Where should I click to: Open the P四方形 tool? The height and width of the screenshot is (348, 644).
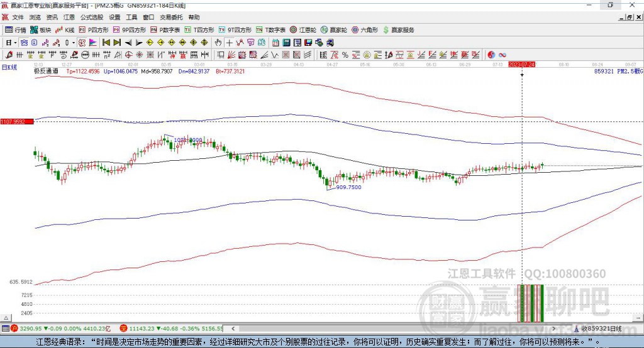(x=94, y=30)
